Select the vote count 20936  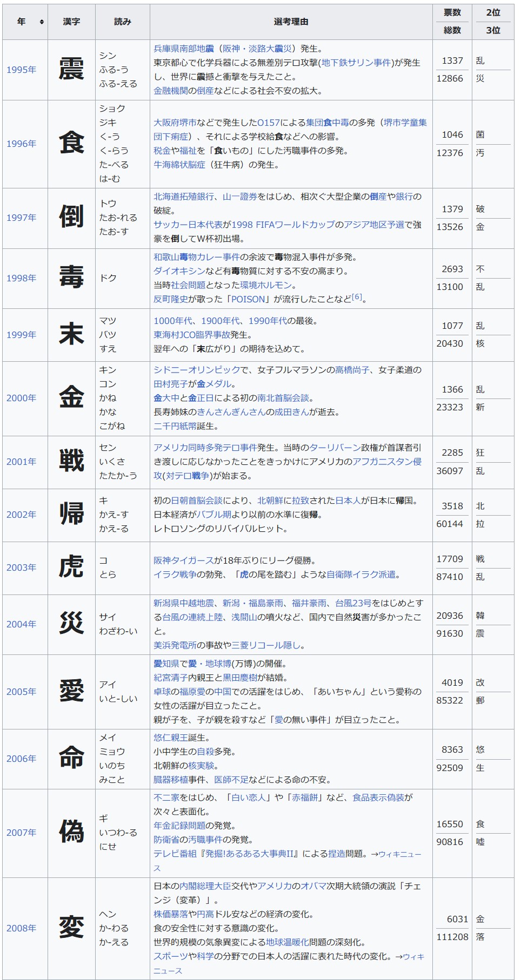[450, 616]
